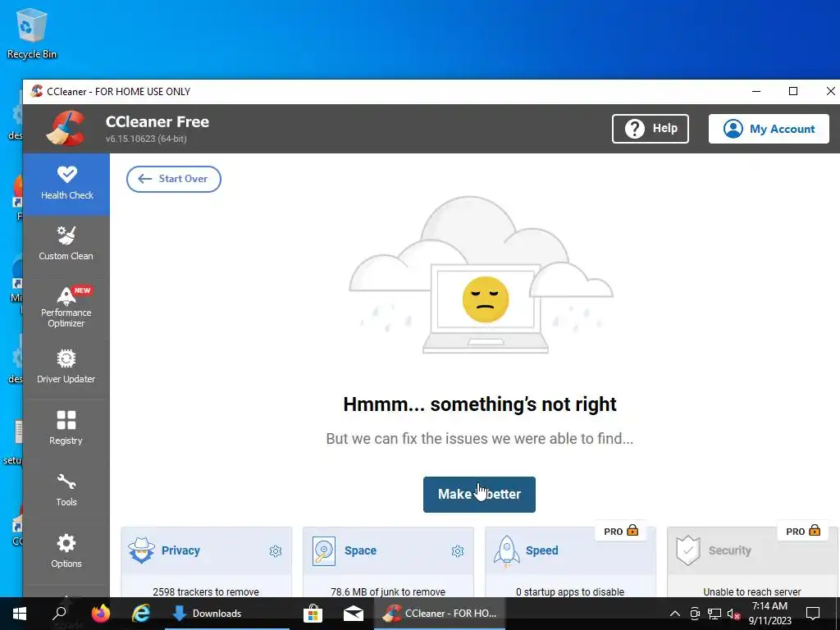
Task: Open the Health Check section
Action: (x=66, y=184)
